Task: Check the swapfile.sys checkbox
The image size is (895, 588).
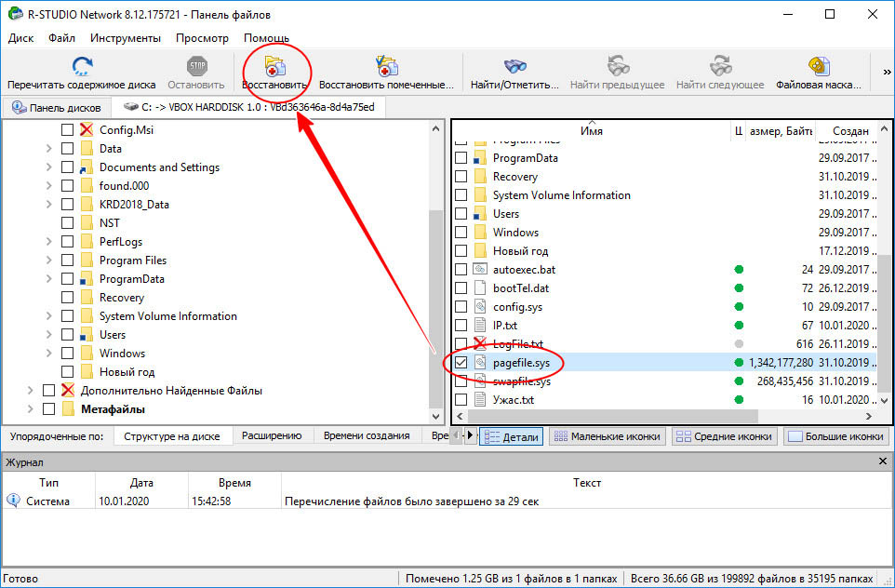Action: (461, 381)
